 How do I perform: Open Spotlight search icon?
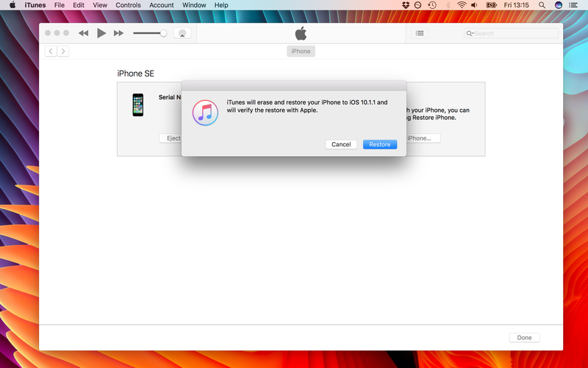(x=542, y=5)
